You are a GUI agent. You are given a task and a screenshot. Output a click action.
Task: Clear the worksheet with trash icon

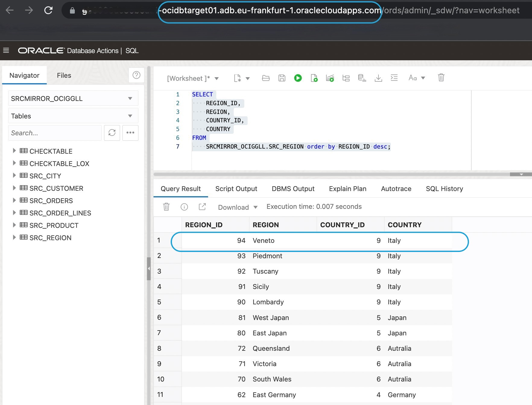[441, 78]
